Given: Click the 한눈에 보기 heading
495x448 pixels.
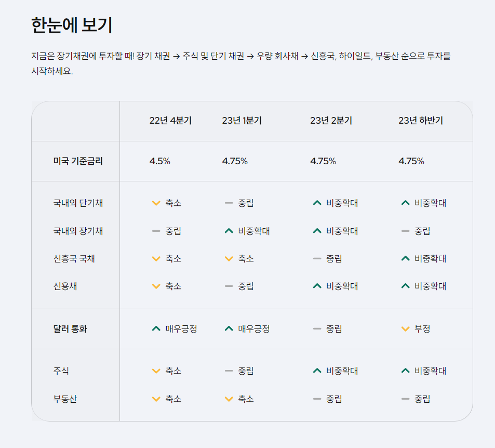Looking at the screenshot, I should [x=72, y=25].
